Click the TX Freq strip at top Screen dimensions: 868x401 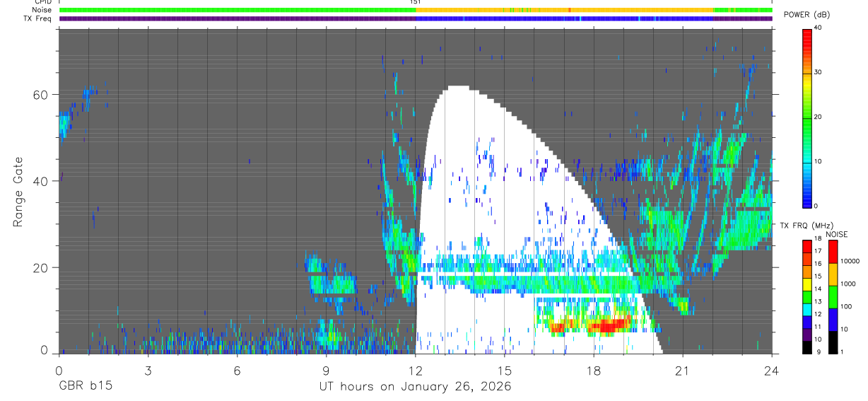click(x=416, y=18)
